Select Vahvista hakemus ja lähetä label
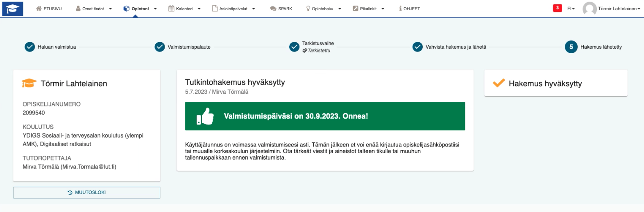This screenshot has width=644, height=212. [456, 47]
